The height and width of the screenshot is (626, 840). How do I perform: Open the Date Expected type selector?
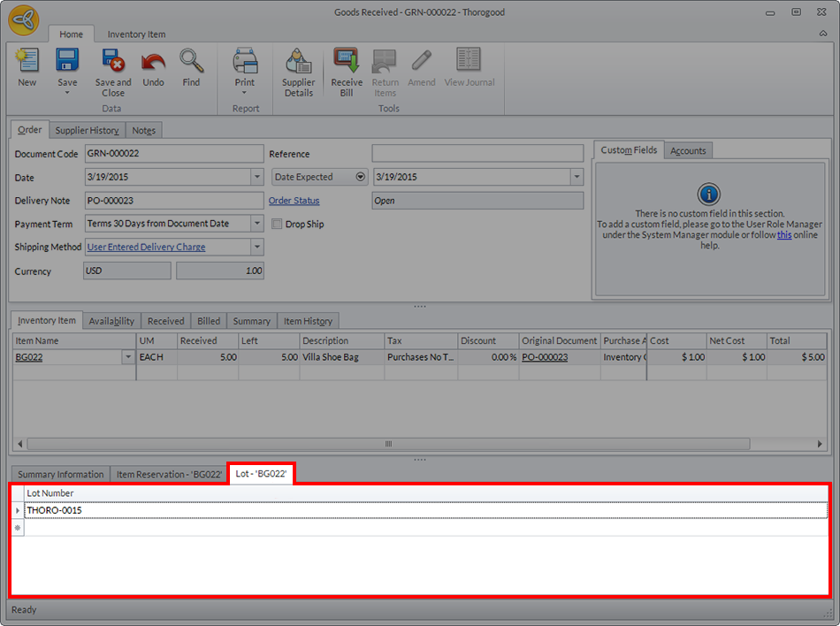tap(360, 177)
